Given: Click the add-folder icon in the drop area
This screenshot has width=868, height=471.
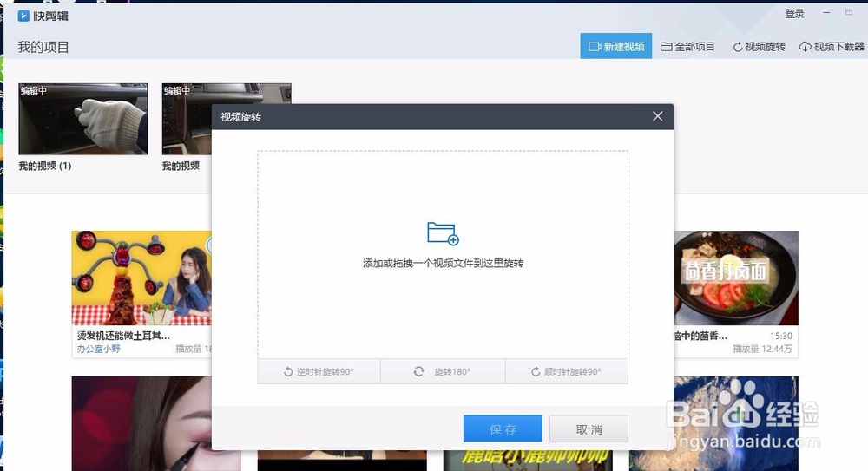Looking at the screenshot, I should tap(443, 233).
